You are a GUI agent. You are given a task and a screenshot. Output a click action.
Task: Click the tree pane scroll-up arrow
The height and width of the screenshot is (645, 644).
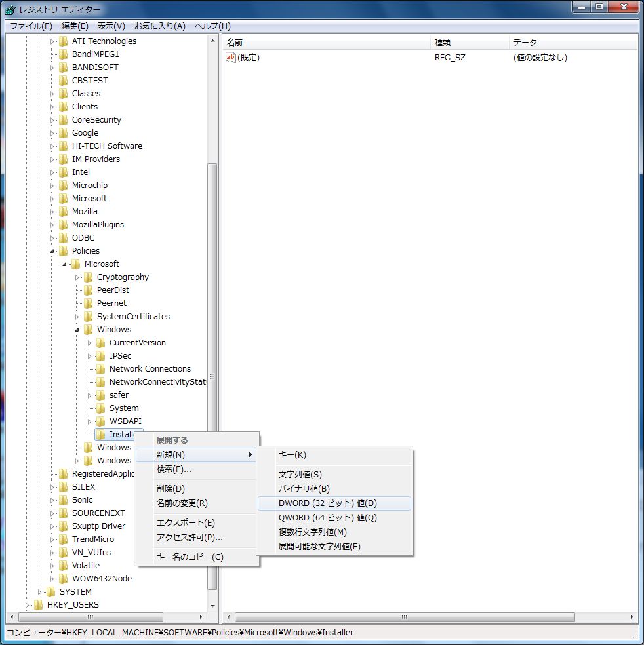(212, 41)
